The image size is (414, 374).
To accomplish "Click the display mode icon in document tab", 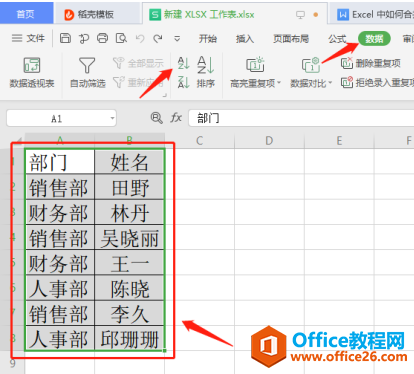I will [x=300, y=15].
